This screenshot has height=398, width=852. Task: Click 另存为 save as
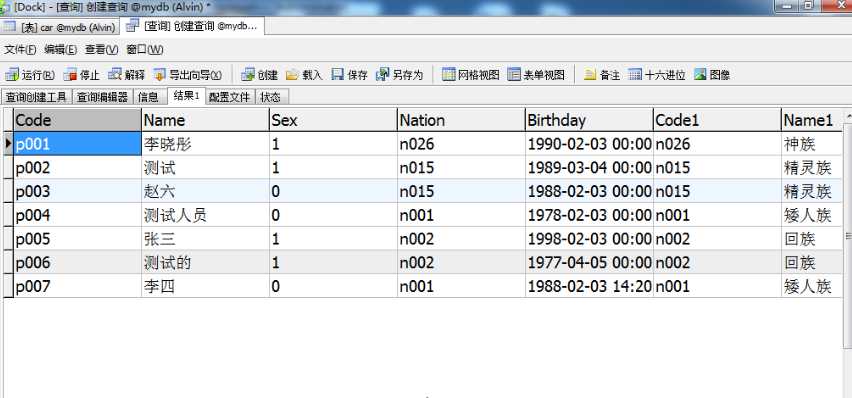[x=399, y=75]
